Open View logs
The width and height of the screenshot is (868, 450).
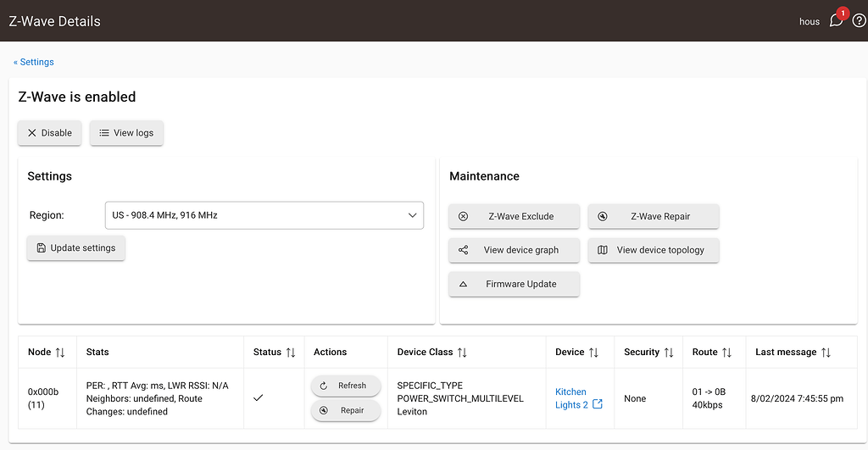126,133
